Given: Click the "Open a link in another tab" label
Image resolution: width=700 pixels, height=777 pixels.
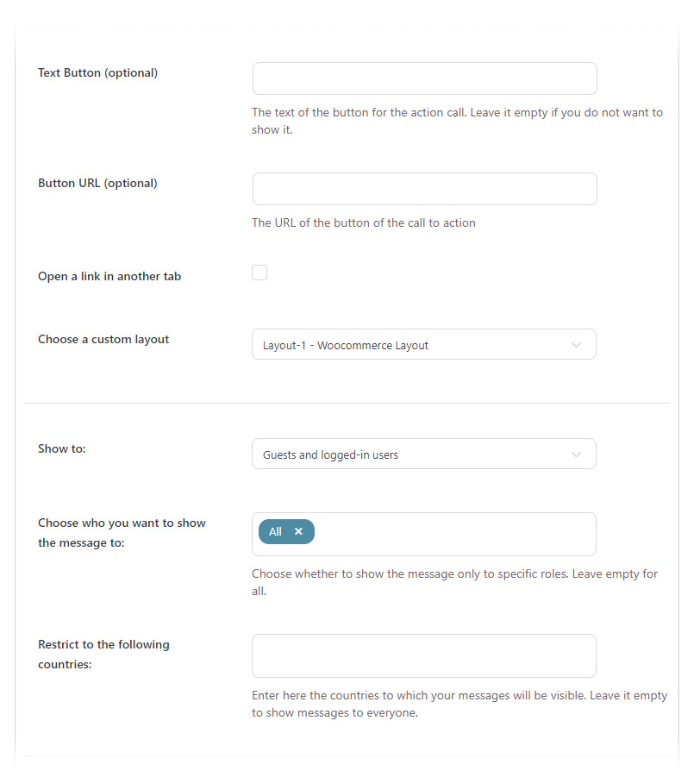Looking at the screenshot, I should [x=109, y=277].
